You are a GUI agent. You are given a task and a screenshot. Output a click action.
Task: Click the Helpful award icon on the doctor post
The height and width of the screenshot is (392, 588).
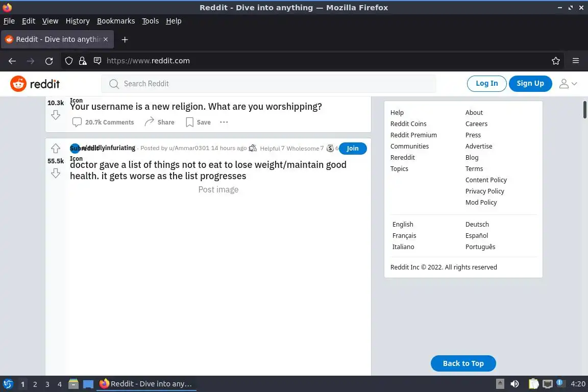(x=253, y=148)
